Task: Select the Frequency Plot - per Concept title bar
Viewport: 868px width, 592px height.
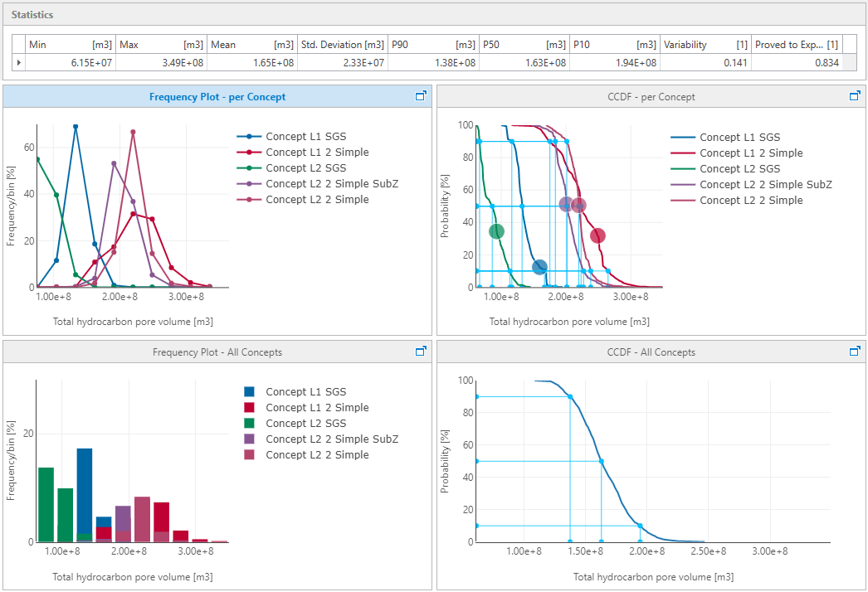Action: [217, 96]
